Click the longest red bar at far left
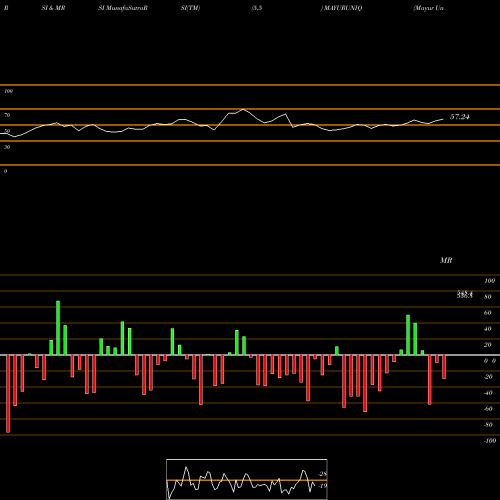500x500 pixels. [x=8, y=394]
